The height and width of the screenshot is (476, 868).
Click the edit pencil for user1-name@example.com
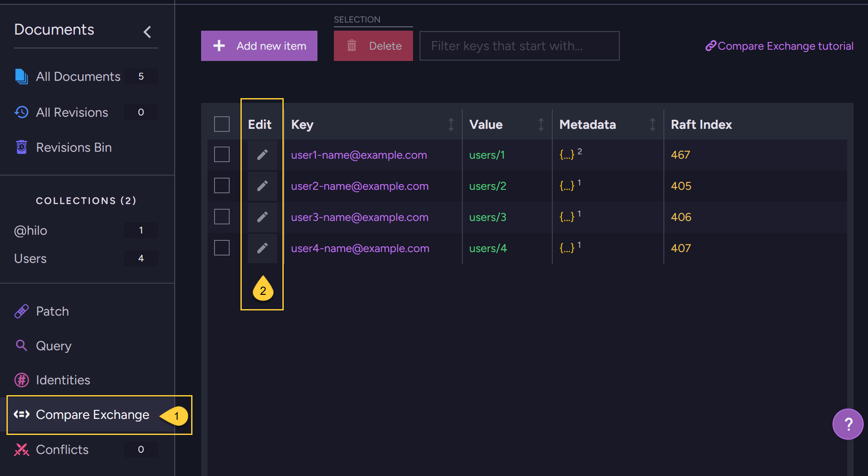(x=262, y=155)
